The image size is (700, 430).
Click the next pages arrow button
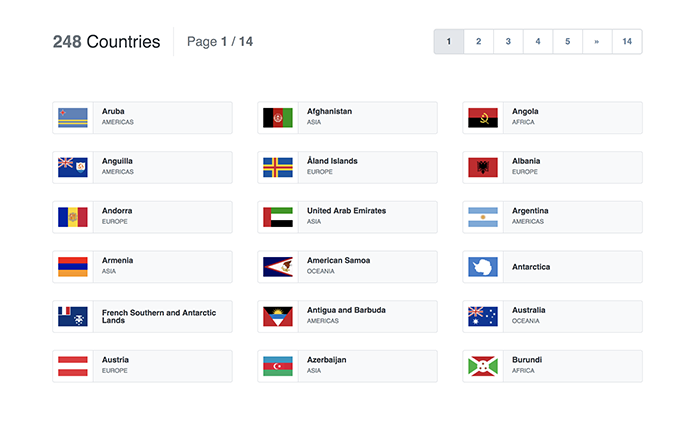pyautogui.click(x=597, y=41)
